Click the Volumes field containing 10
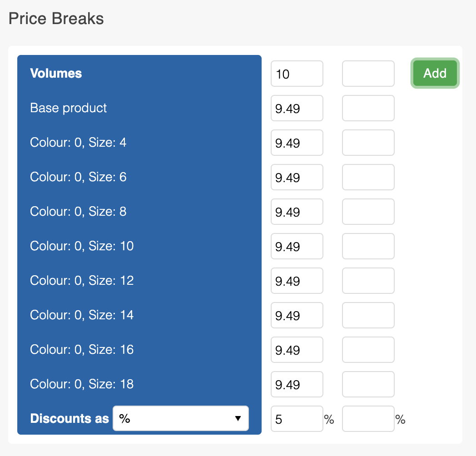The image size is (476, 456). click(297, 74)
